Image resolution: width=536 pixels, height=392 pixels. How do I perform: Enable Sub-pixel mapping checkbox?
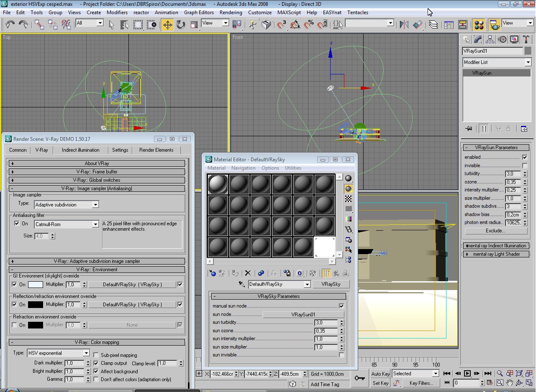coord(96,355)
